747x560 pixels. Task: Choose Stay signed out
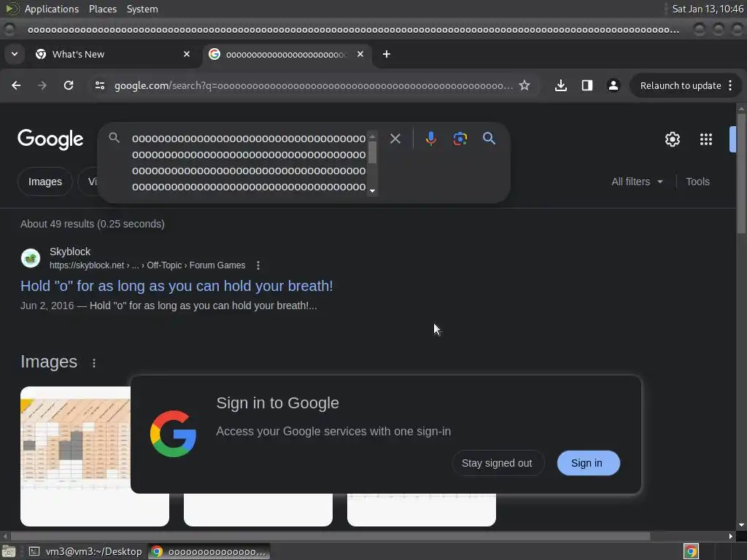tap(497, 463)
